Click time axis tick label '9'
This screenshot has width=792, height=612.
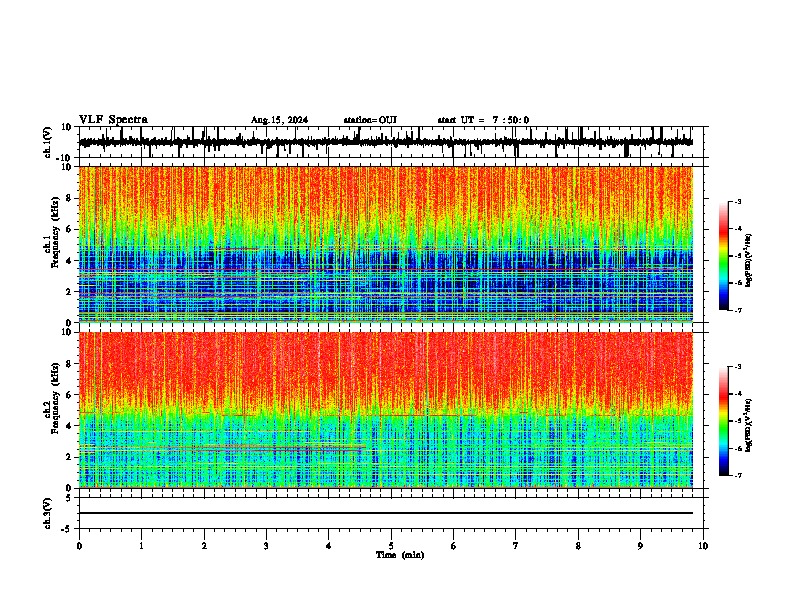(x=640, y=546)
